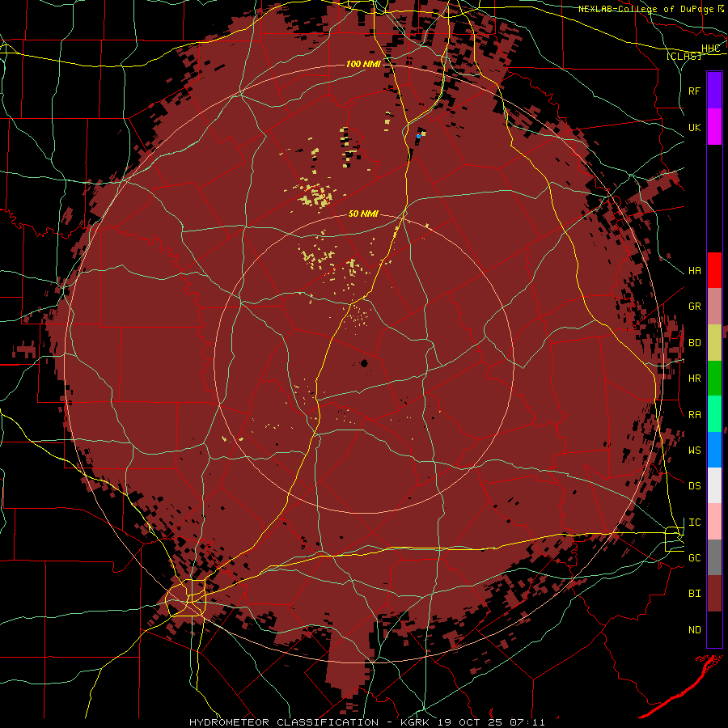
Task: Click the 100 NMI range ring label
Action: click(x=363, y=64)
